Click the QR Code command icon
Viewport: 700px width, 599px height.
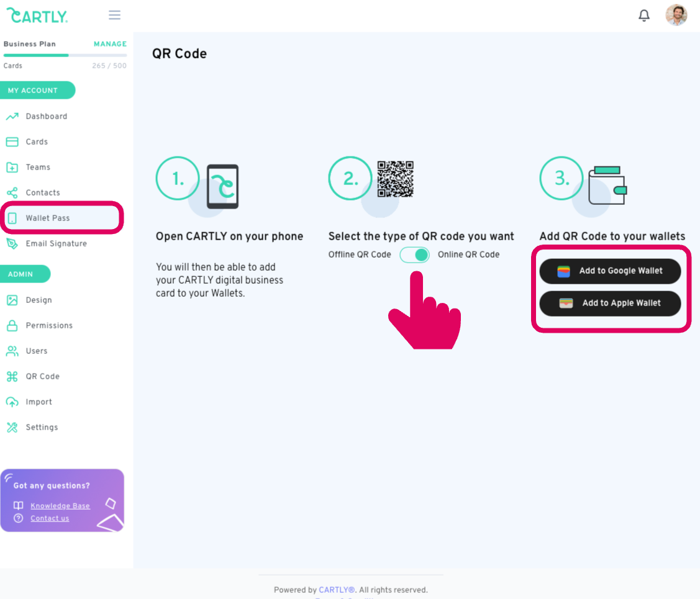(x=12, y=376)
